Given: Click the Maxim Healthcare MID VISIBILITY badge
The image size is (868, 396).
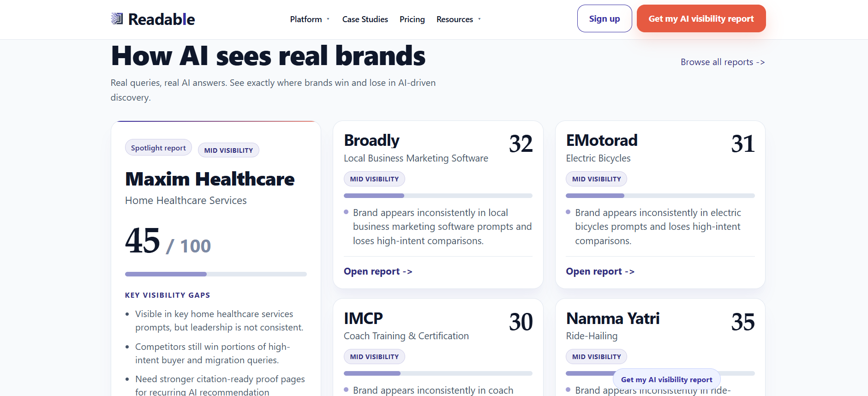Looking at the screenshot, I should coord(228,150).
